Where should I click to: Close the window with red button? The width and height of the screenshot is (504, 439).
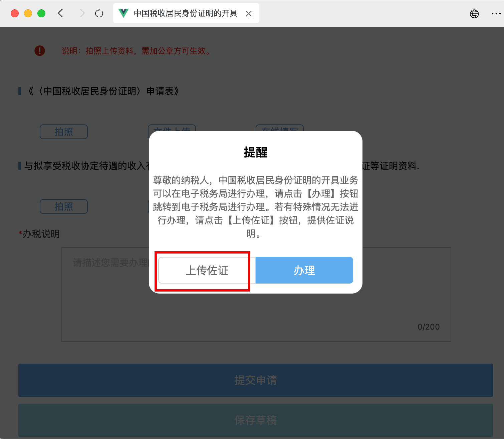click(x=15, y=13)
